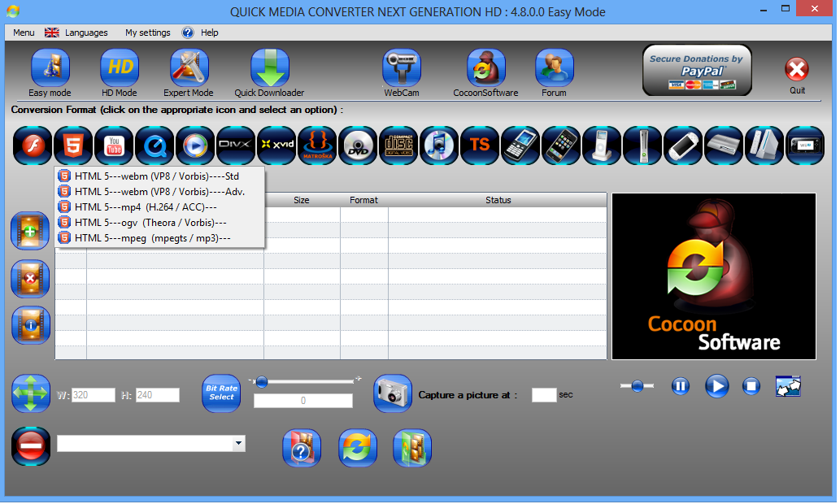Screen dimensions: 840x504
Task: Choose the YouTube conversion format icon
Action: coord(114,146)
